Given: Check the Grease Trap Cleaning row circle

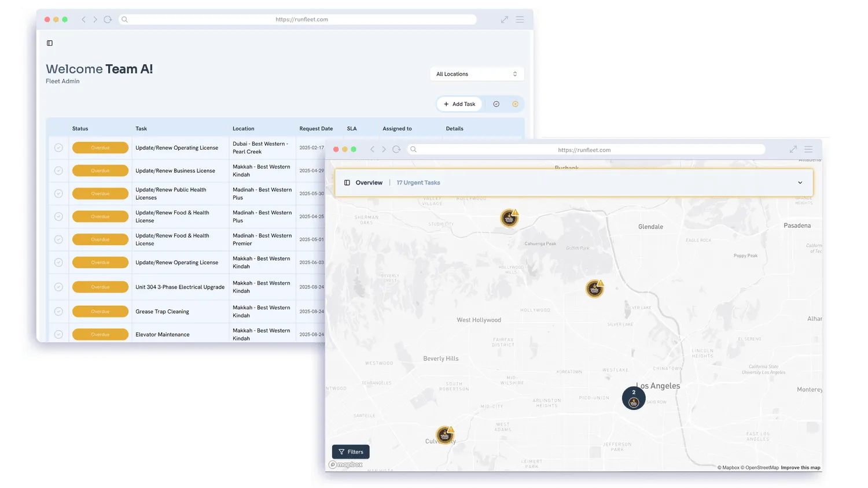Looking at the screenshot, I should tap(58, 312).
